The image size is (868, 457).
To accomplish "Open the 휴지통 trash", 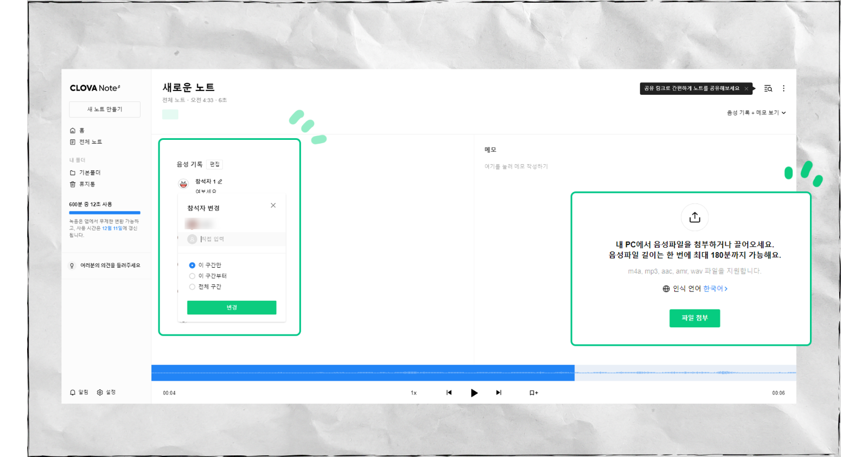I will point(82,184).
